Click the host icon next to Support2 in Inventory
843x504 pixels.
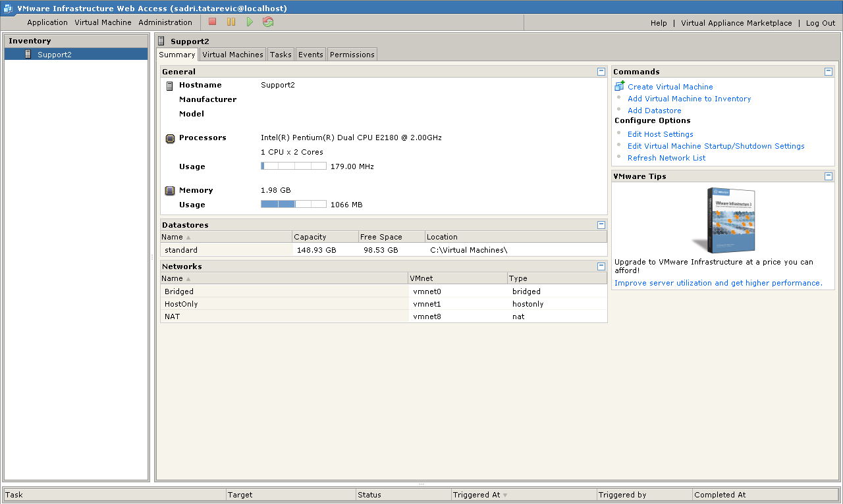coord(28,55)
